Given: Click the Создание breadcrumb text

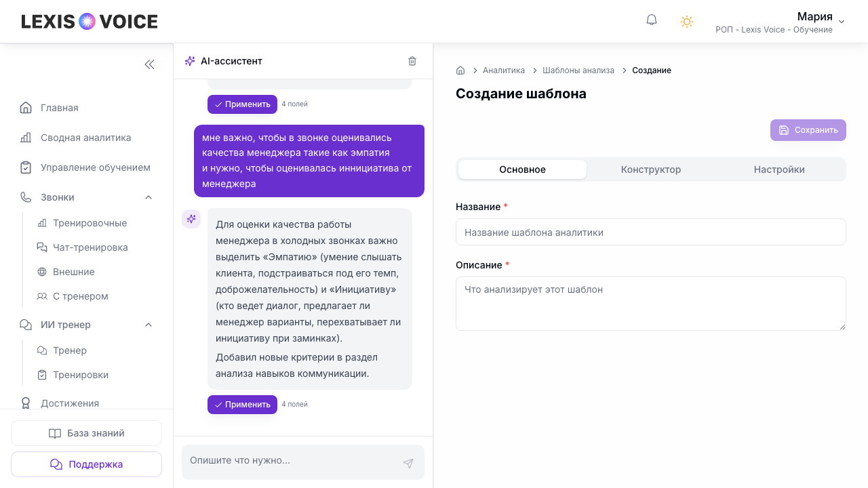Looking at the screenshot, I should 652,70.
